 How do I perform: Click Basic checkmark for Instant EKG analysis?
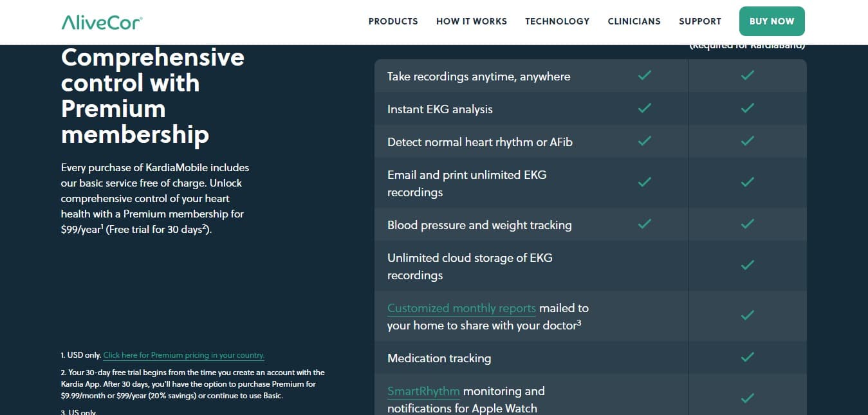(x=644, y=108)
